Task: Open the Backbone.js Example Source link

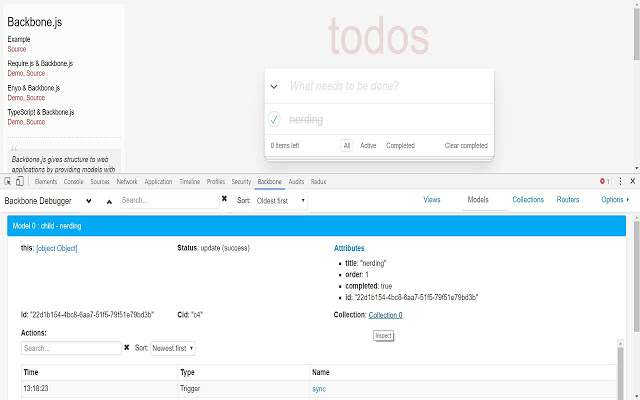Action: (17, 49)
